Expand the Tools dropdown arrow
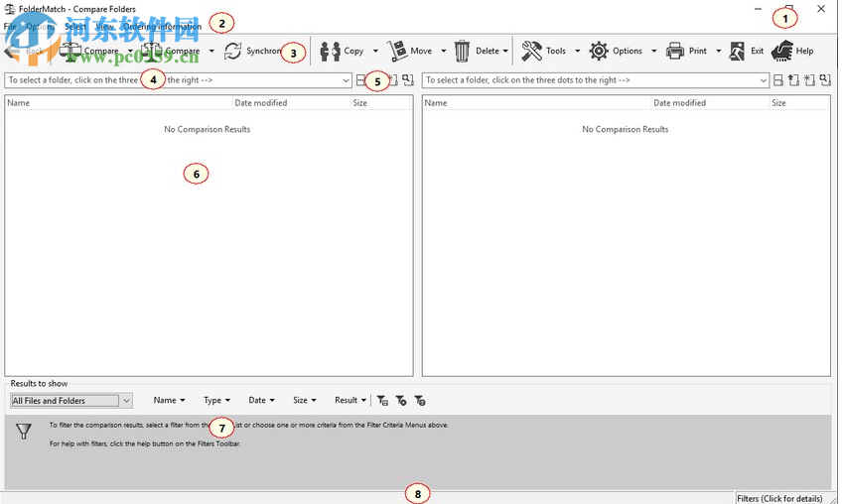Viewport: 842px width, 504px height. click(x=577, y=51)
